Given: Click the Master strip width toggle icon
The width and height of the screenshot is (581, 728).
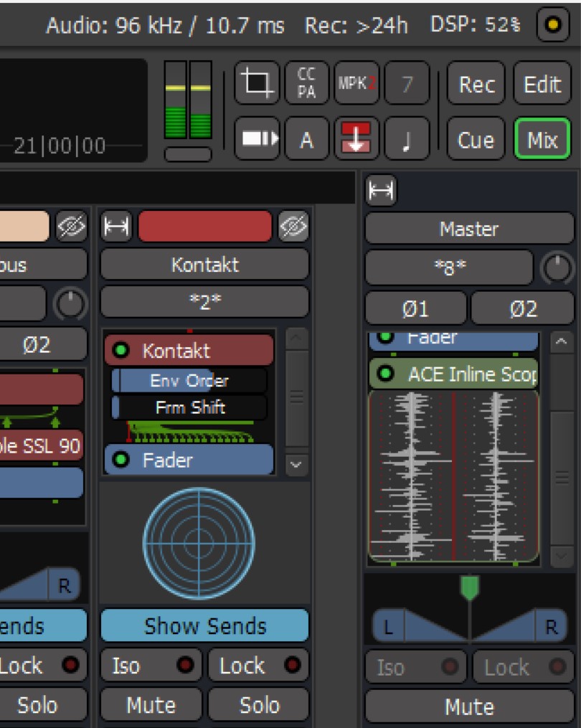Looking at the screenshot, I should coord(381,190).
